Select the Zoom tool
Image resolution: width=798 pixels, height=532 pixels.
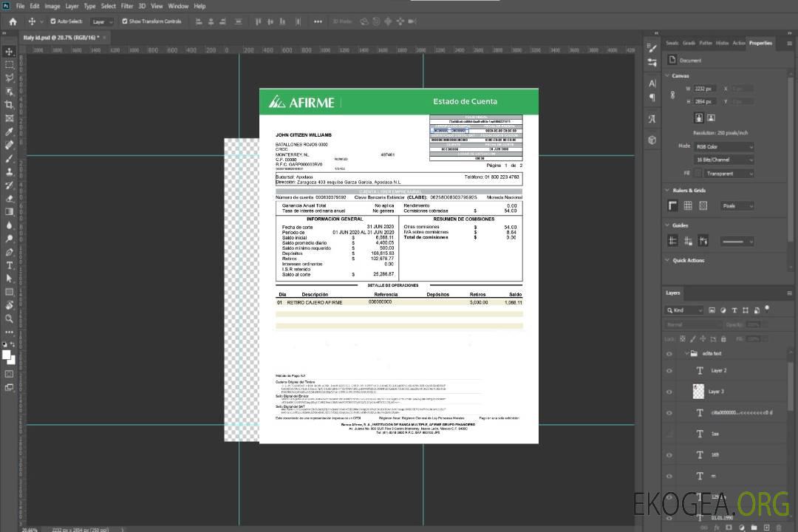pyautogui.click(x=9, y=318)
